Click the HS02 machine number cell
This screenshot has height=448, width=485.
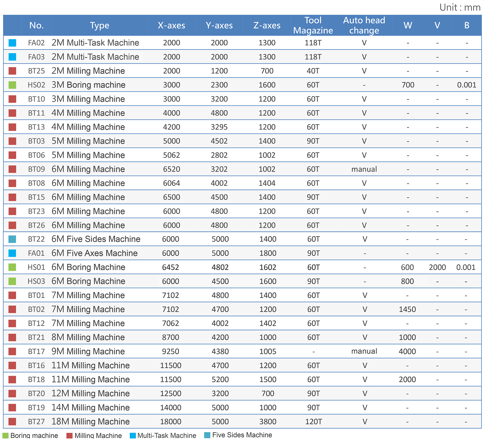tap(36, 85)
